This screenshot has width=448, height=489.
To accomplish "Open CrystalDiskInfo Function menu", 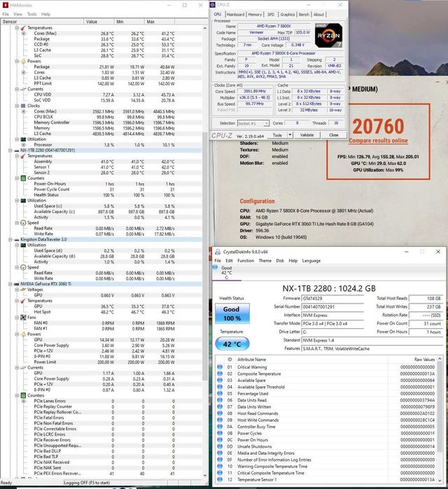I will point(246,261).
